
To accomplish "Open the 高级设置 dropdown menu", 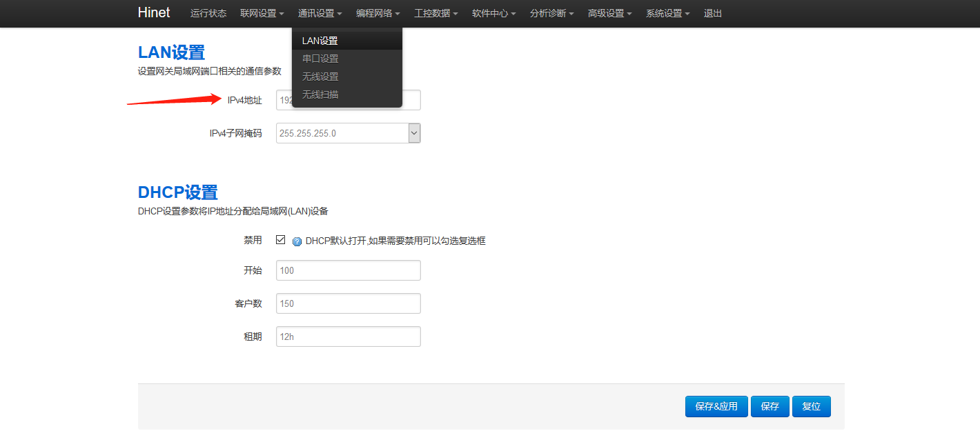I will [x=609, y=13].
